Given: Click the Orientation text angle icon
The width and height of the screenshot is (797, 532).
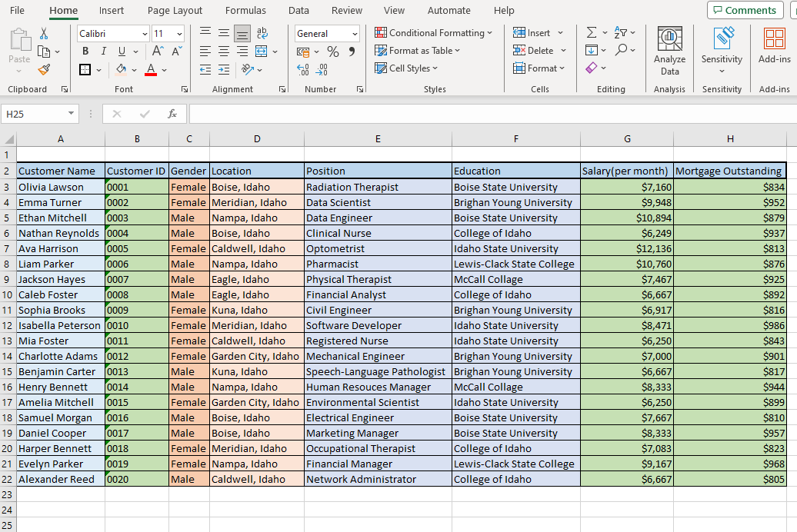Looking at the screenshot, I should click(248, 70).
